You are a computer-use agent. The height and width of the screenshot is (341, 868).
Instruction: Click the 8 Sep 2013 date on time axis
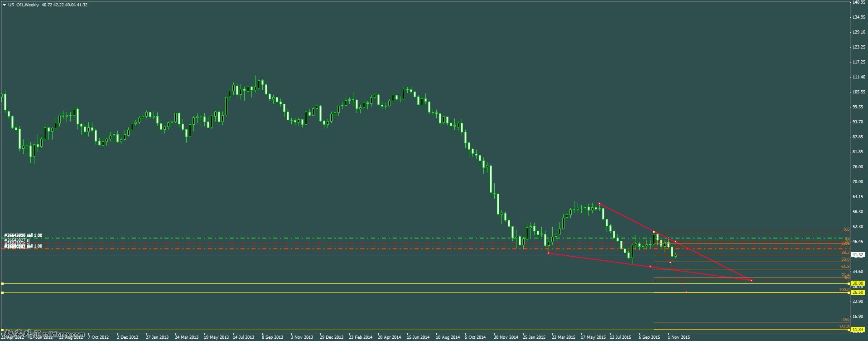click(273, 337)
